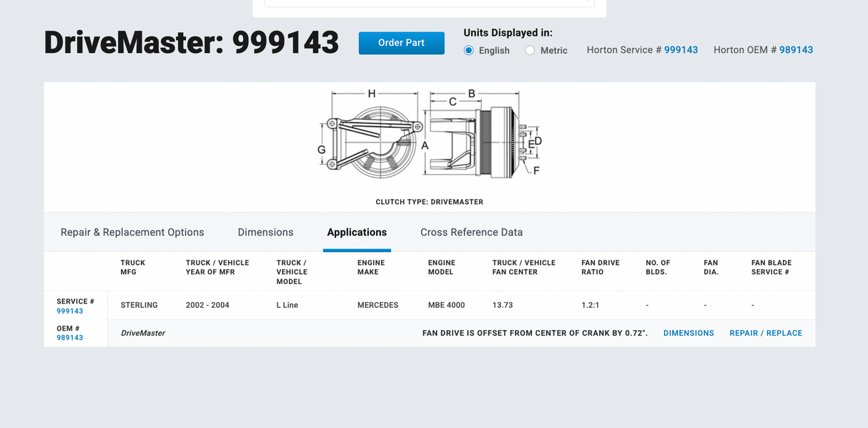Click the MERCEDES engine make cell
This screenshot has width=868, height=428.
click(x=378, y=305)
